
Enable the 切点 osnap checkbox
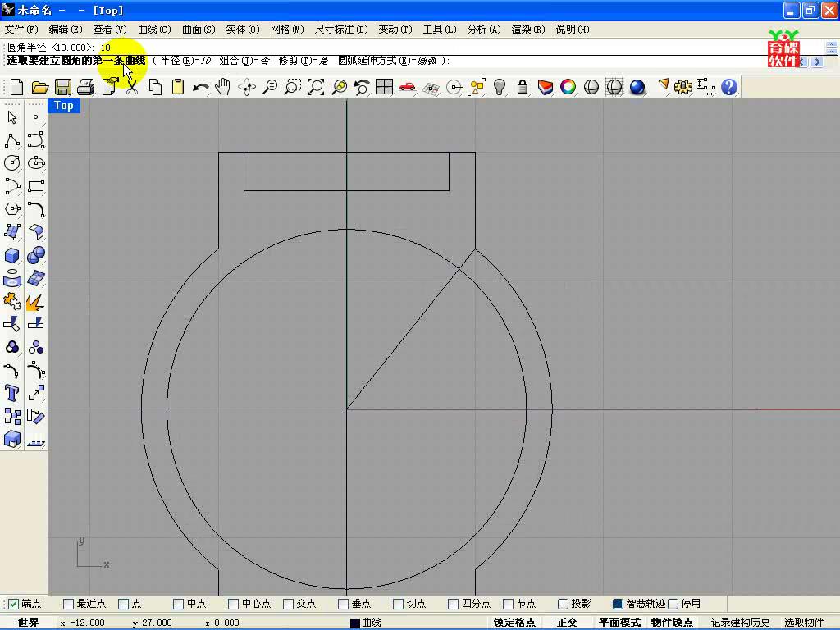(x=398, y=604)
